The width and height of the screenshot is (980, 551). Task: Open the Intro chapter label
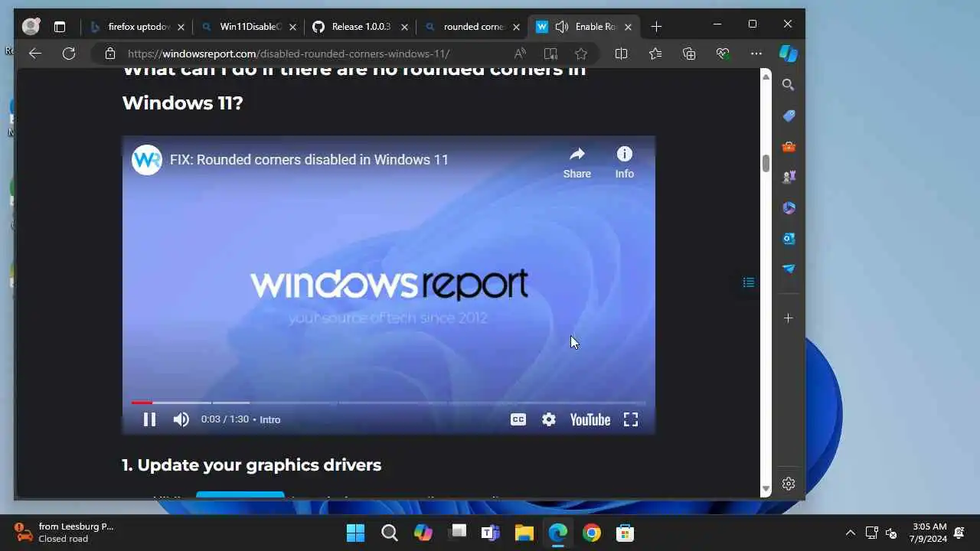(270, 419)
